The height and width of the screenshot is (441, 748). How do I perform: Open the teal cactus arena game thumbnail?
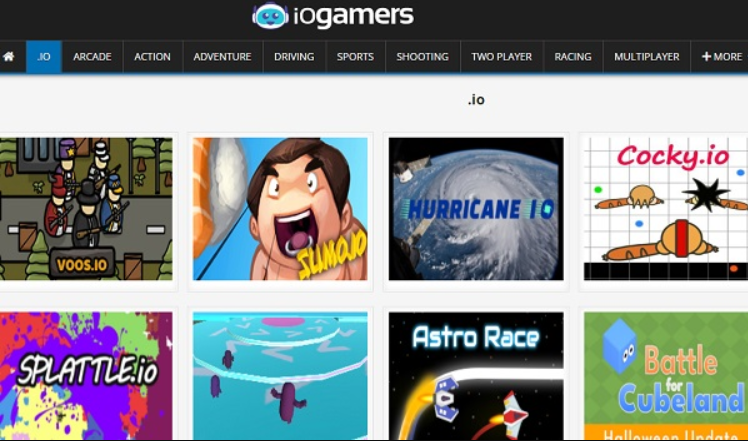click(280, 376)
